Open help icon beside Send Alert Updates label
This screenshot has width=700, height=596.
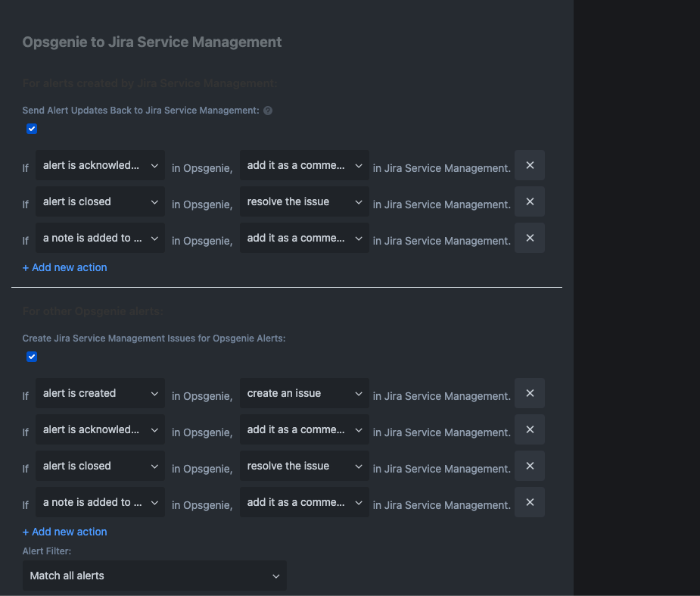click(x=268, y=111)
